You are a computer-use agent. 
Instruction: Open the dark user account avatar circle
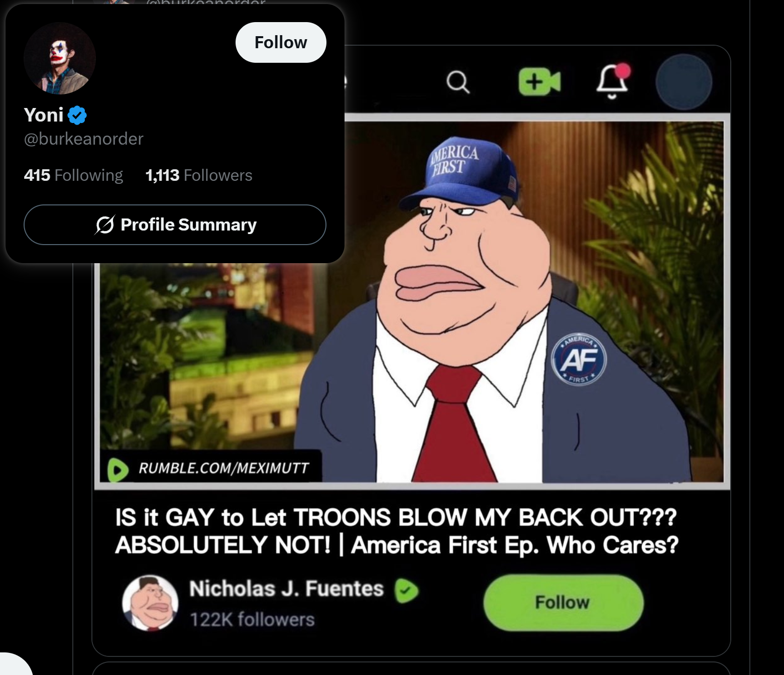pos(684,82)
